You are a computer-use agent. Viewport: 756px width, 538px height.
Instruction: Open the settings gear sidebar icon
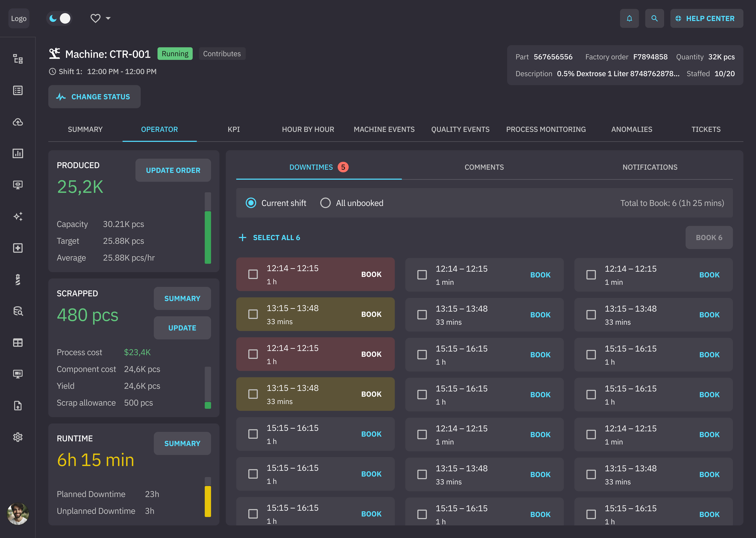coord(18,437)
